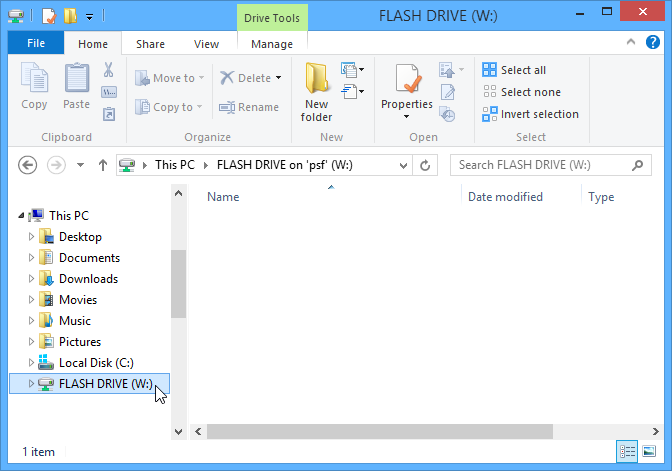Click Invert selection
Screen dimensions: 672x471
click(x=531, y=114)
